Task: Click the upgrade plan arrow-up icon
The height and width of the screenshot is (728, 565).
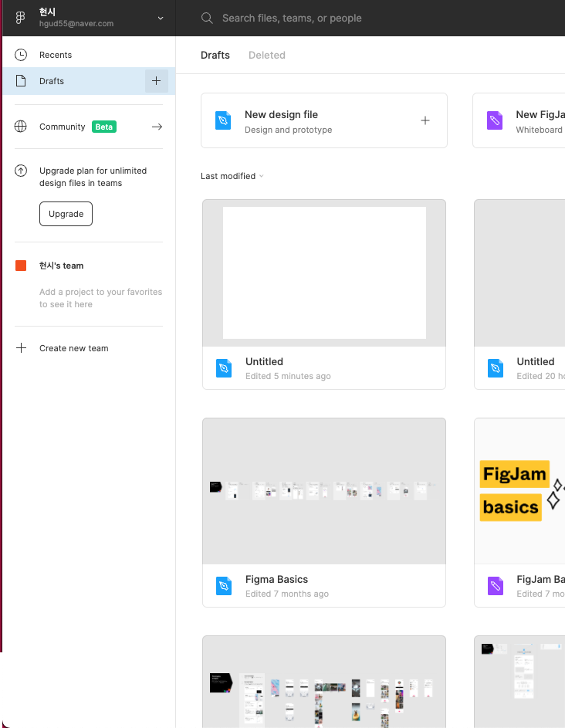Action: coord(21,171)
